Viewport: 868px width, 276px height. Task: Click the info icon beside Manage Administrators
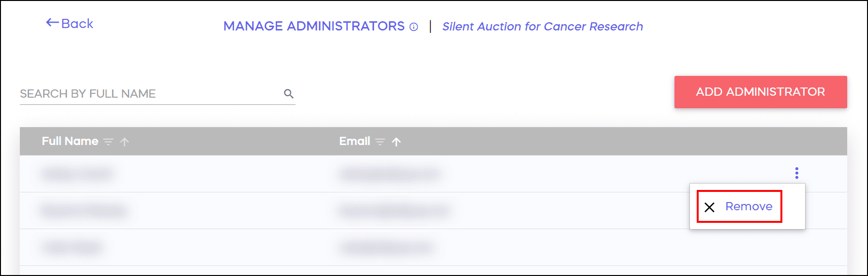[x=414, y=27]
